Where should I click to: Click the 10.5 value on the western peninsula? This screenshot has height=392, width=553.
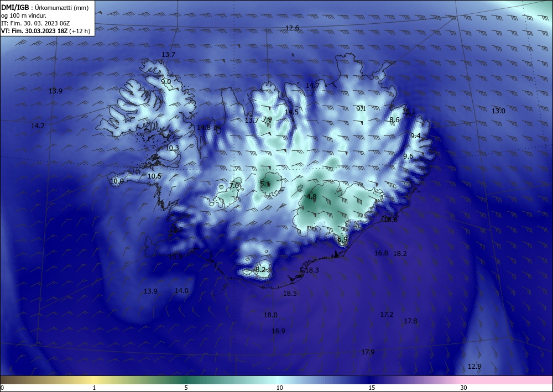point(154,176)
